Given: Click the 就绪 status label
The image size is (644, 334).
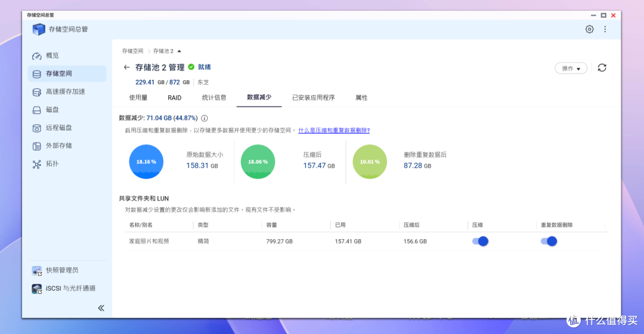Looking at the screenshot, I should click(x=204, y=67).
